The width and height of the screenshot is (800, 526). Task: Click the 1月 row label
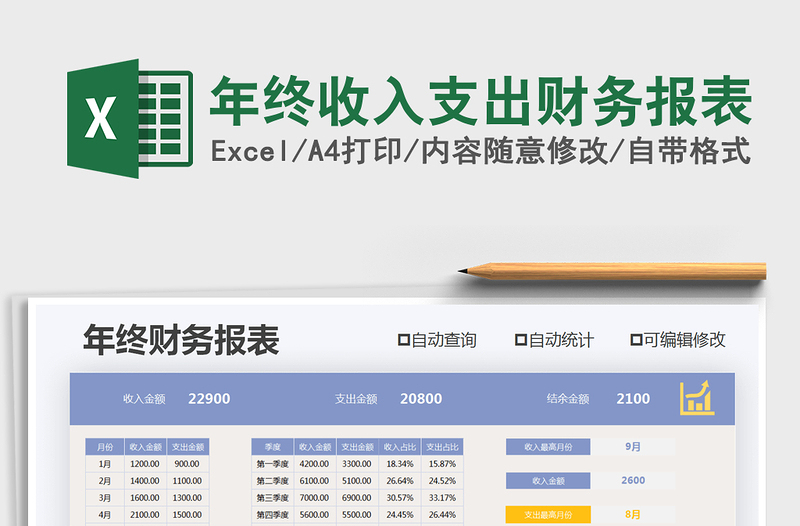point(105,464)
